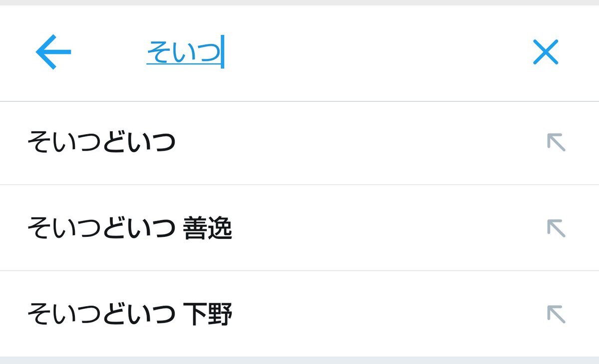Click the empty search bar area after the cursor
599x364 pixels.
click(374, 52)
